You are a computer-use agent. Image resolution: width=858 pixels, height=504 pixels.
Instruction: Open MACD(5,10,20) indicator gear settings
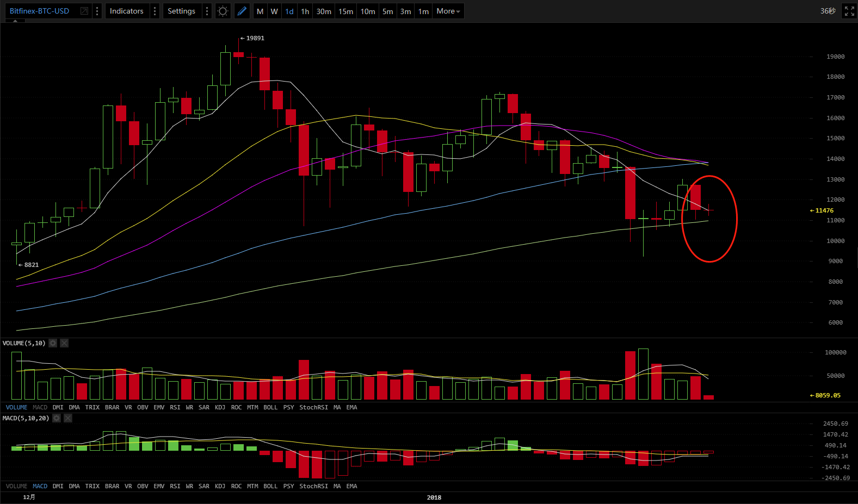click(56, 418)
